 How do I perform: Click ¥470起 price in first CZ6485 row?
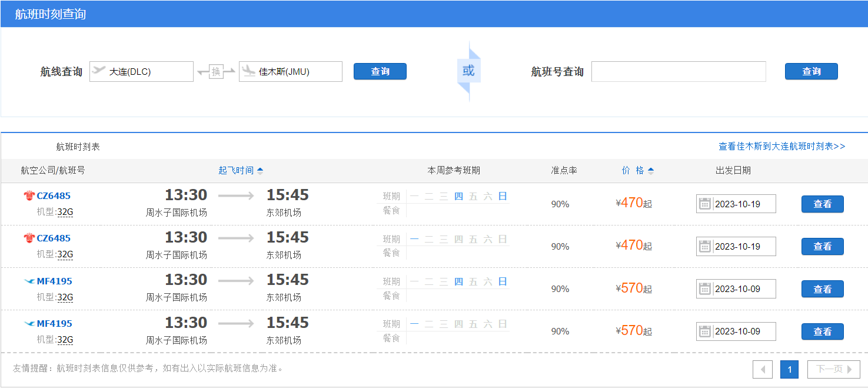tap(634, 203)
